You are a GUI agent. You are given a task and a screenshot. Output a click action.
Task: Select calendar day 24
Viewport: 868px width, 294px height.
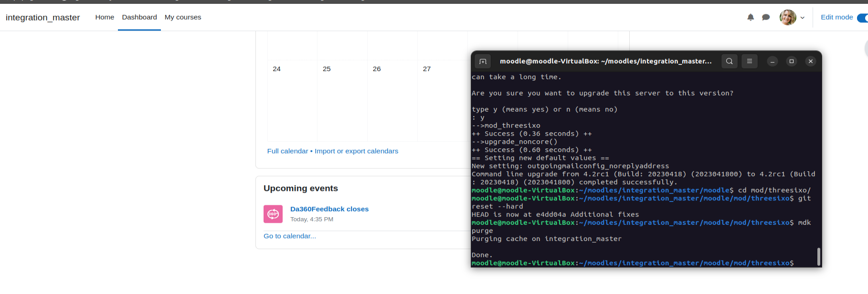[277, 69]
